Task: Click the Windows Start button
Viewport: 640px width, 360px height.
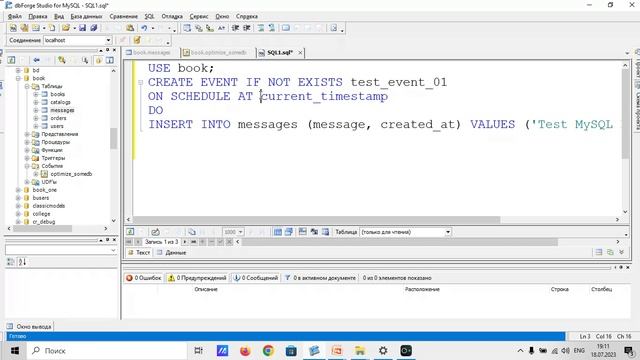Action: point(14,351)
